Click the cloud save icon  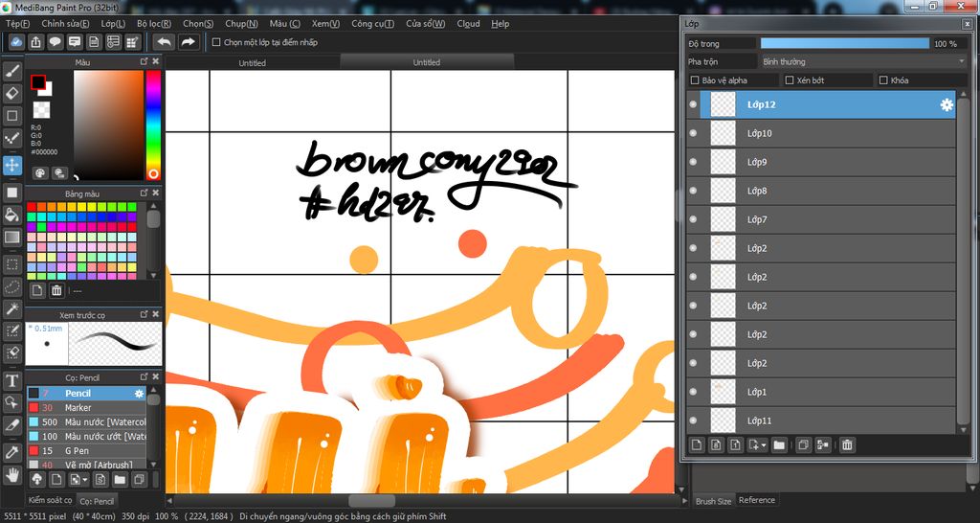coord(17,42)
